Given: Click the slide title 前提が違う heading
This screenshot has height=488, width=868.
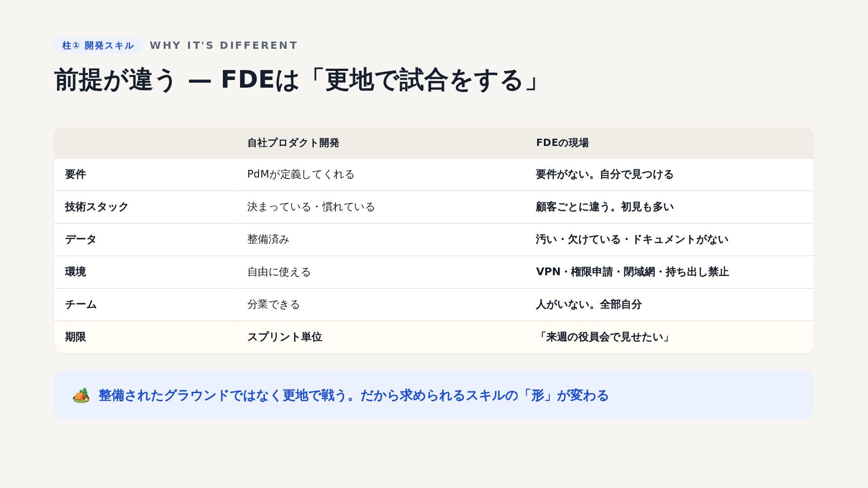Looking at the screenshot, I should (296, 80).
